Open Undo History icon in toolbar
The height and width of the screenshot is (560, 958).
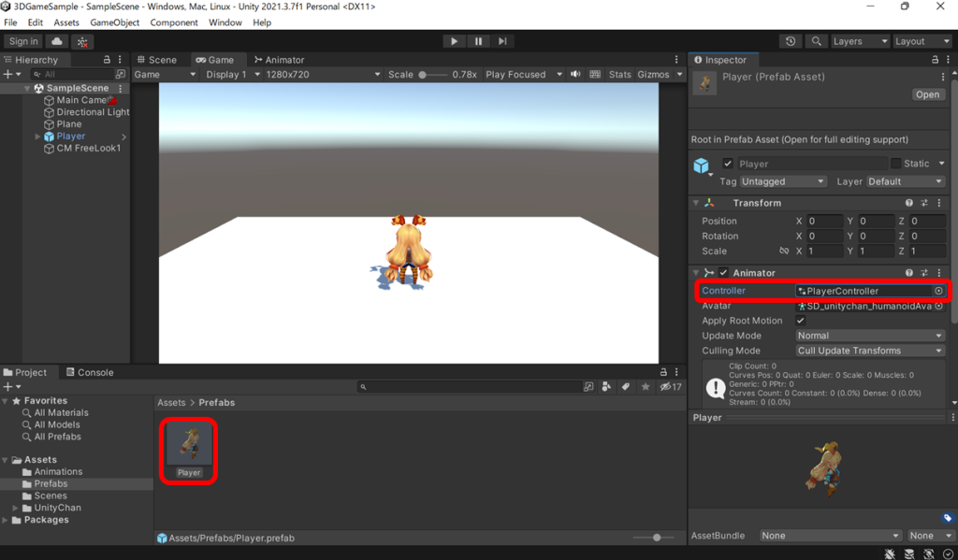(x=791, y=41)
